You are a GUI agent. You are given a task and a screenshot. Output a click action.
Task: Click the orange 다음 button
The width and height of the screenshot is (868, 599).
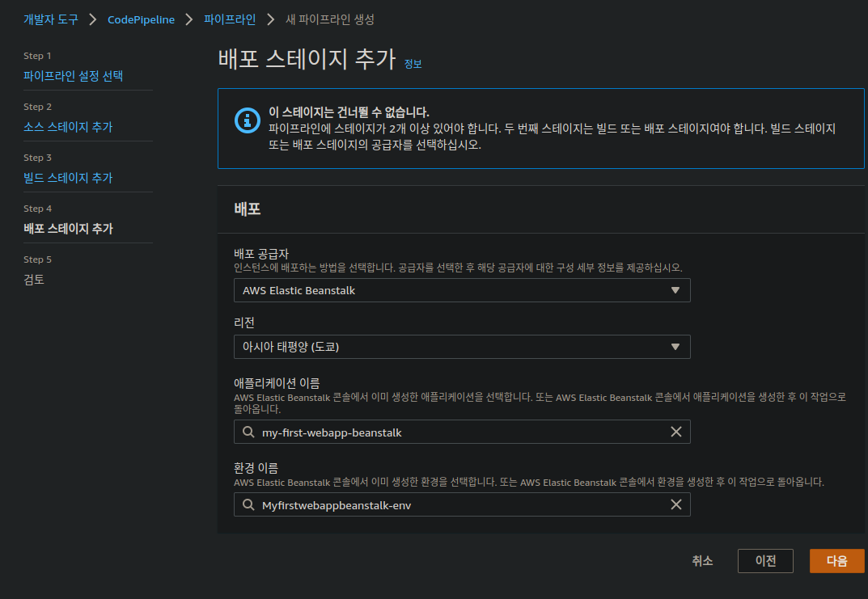pos(837,561)
